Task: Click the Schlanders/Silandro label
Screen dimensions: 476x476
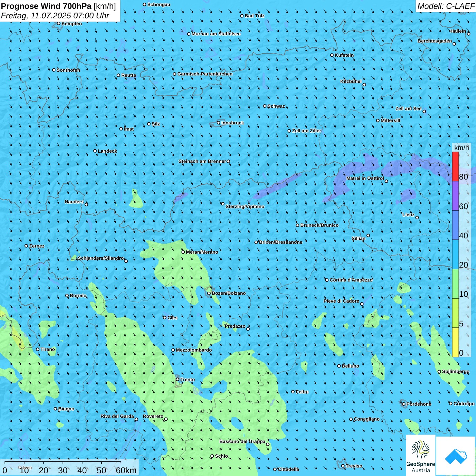Action: [x=101, y=258]
